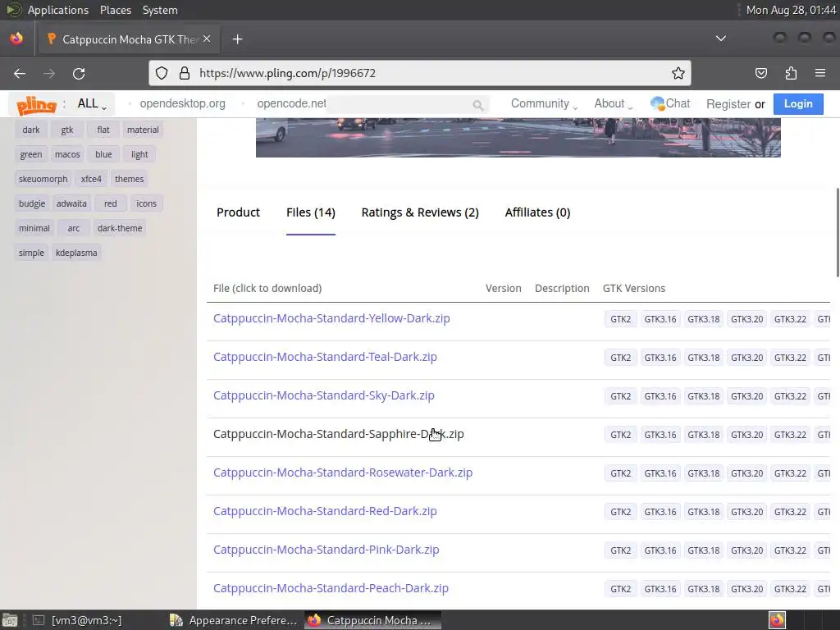The image size is (840, 630).
Task: Select the 'dark-theme' tag
Action: [120, 228]
